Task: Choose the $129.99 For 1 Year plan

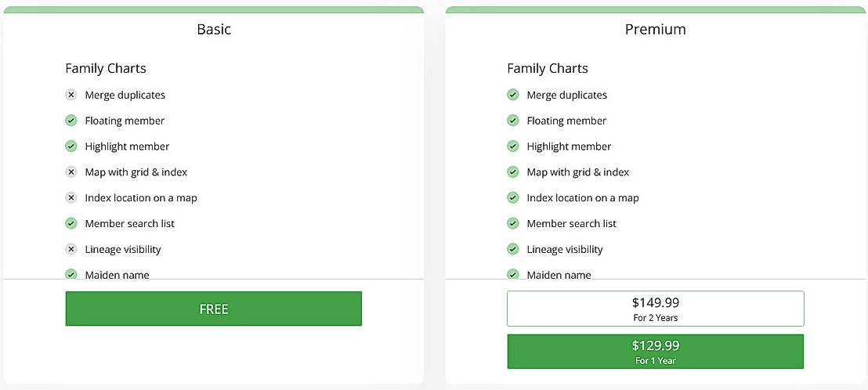Action: pyautogui.click(x=656, y=352)
